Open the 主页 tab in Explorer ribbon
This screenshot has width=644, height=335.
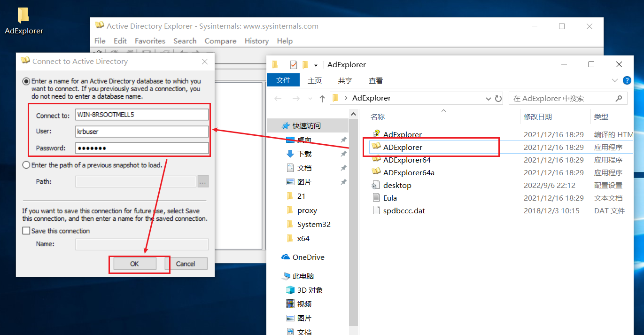(x=315, y=80)
